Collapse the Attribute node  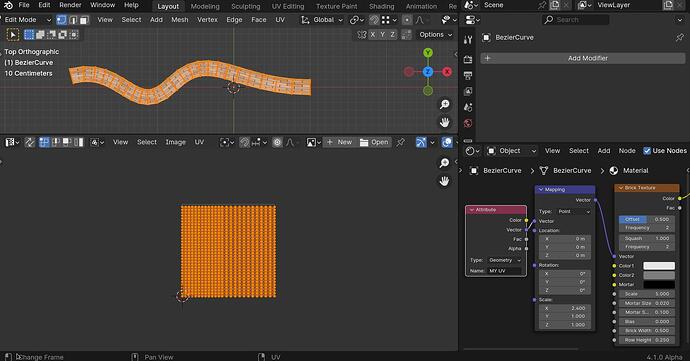click(x=472, y=210)
